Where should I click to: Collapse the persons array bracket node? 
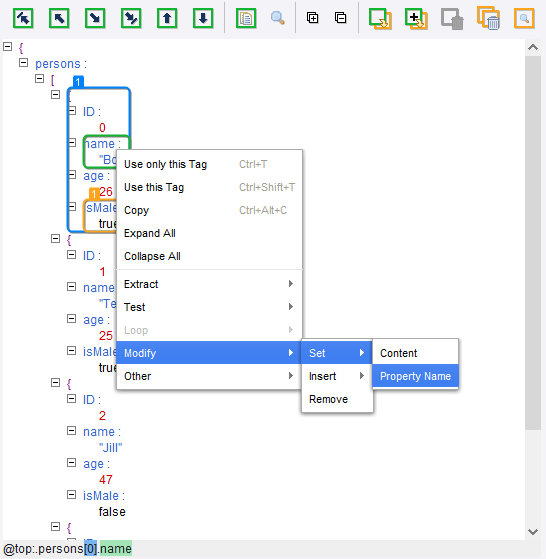click(40, 78)
